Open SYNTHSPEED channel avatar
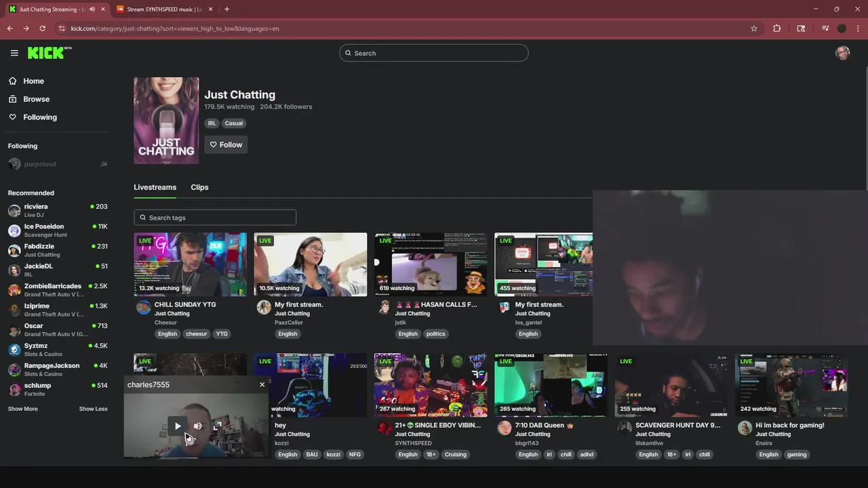 tap(384, 428)
